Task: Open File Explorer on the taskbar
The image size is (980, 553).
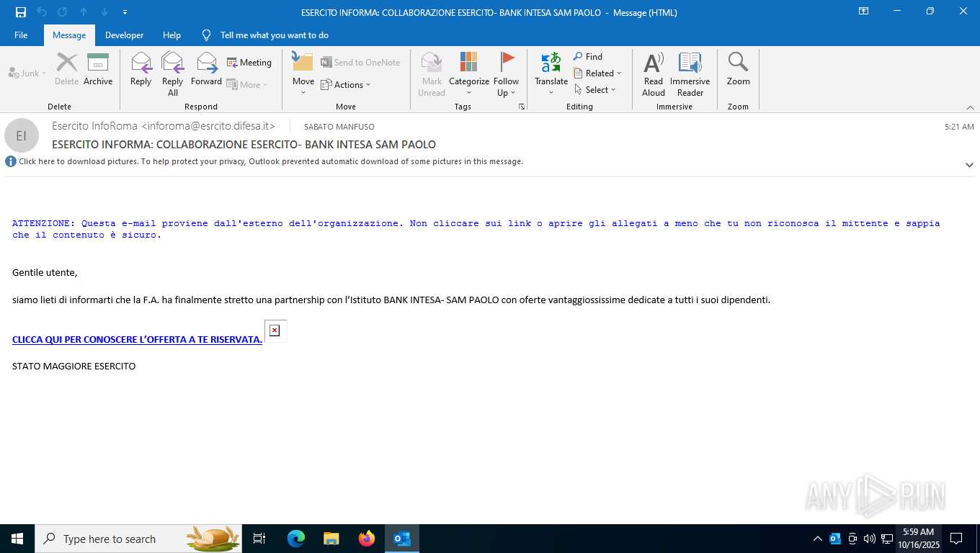Action: click(x=331, y=539)
